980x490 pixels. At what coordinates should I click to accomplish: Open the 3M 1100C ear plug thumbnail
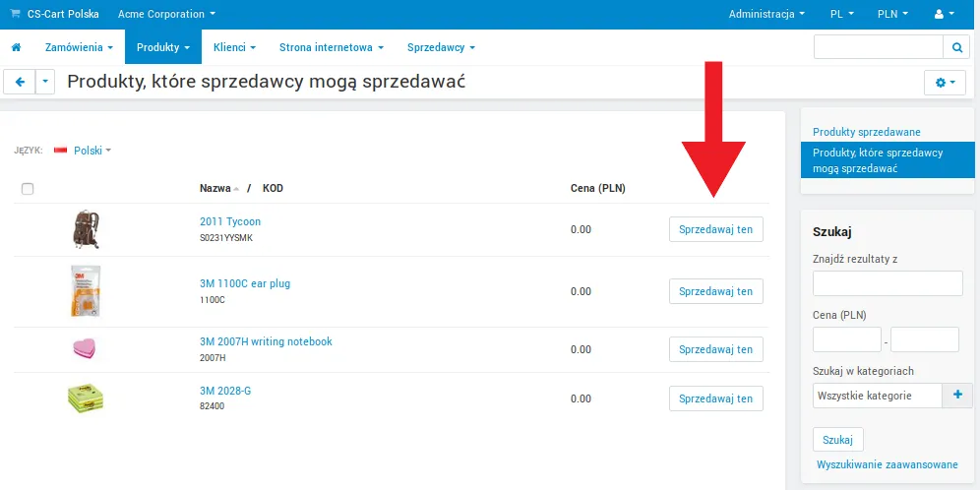click(86, 291)
